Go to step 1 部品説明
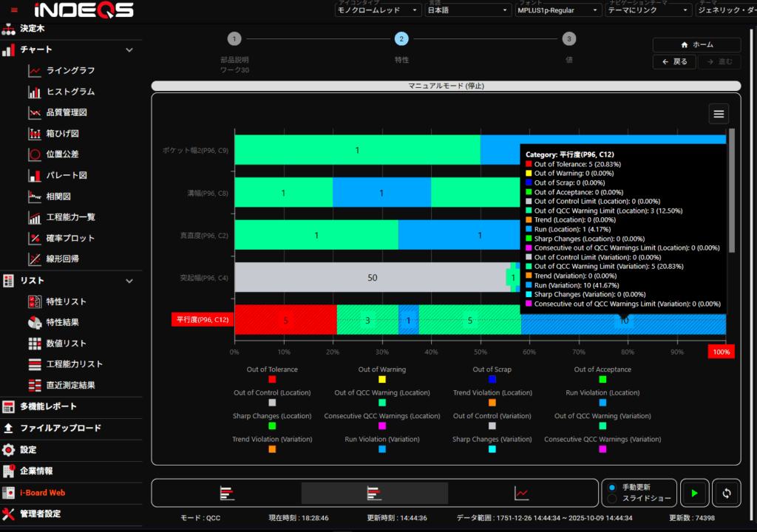 [234, 39]
